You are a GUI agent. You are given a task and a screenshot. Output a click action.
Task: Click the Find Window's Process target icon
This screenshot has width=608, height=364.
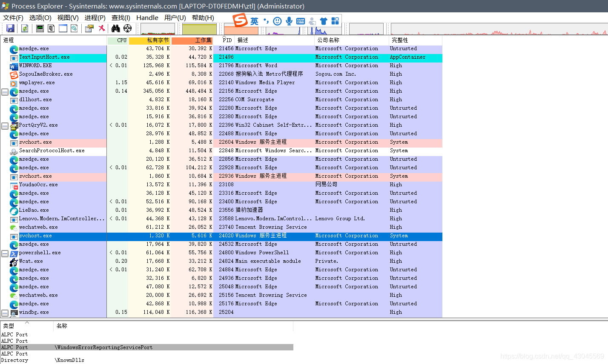(127, 28)
